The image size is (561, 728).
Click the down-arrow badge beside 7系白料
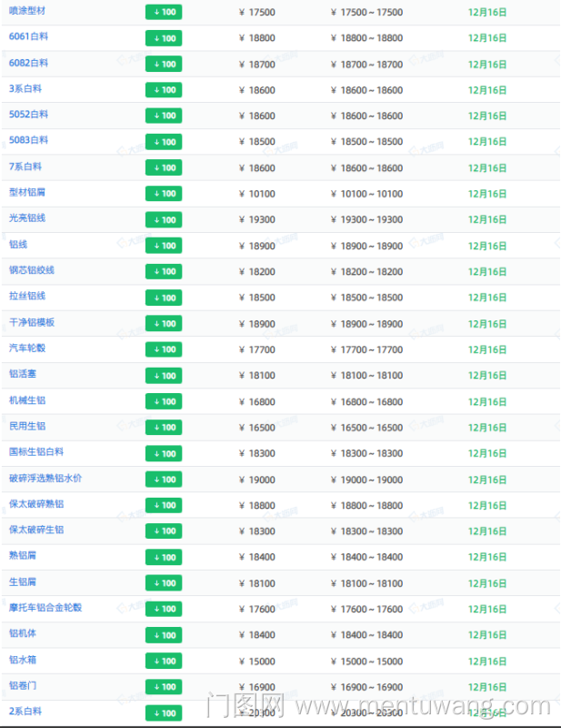point(164,167)
